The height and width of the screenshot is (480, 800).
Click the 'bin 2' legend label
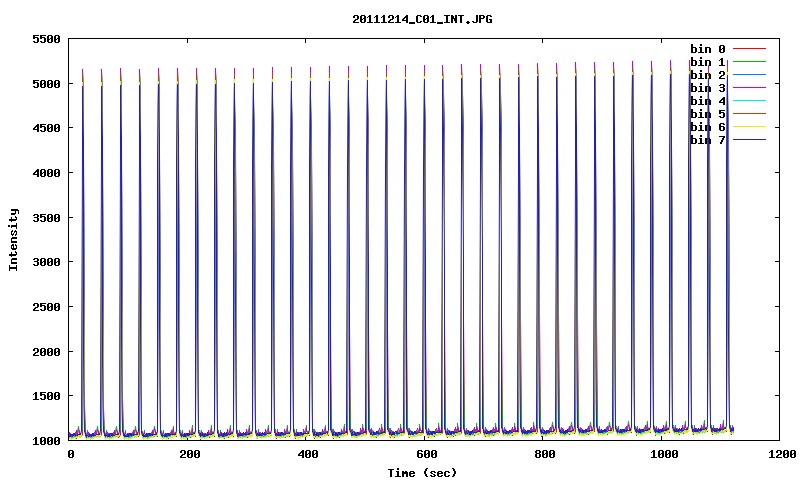click(708, 75)
